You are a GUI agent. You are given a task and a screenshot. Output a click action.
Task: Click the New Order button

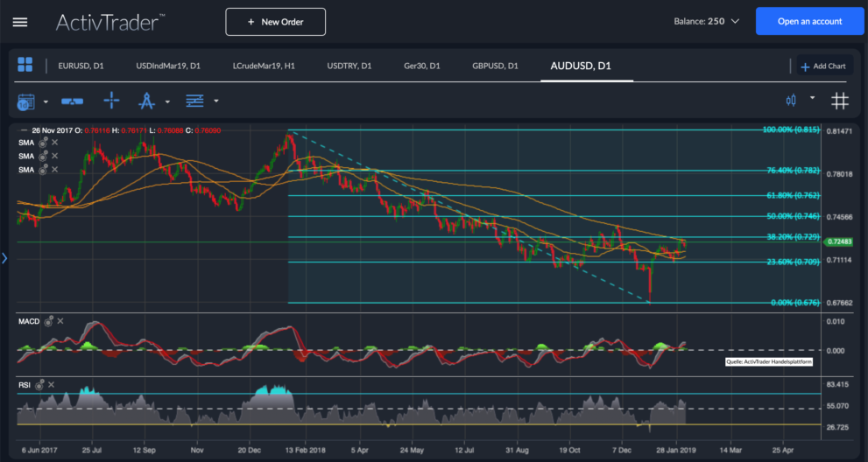(276, 22)
